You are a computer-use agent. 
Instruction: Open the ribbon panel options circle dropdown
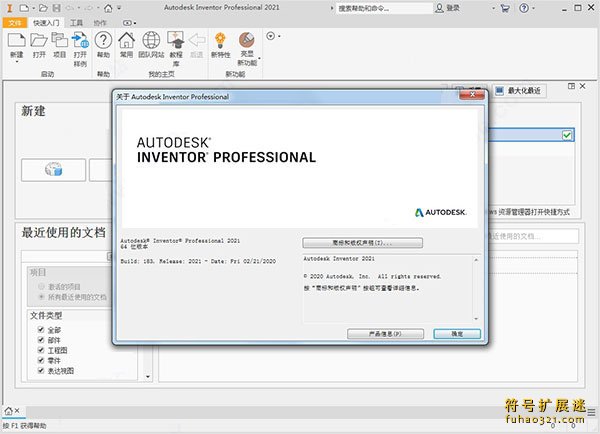point(273,36)
